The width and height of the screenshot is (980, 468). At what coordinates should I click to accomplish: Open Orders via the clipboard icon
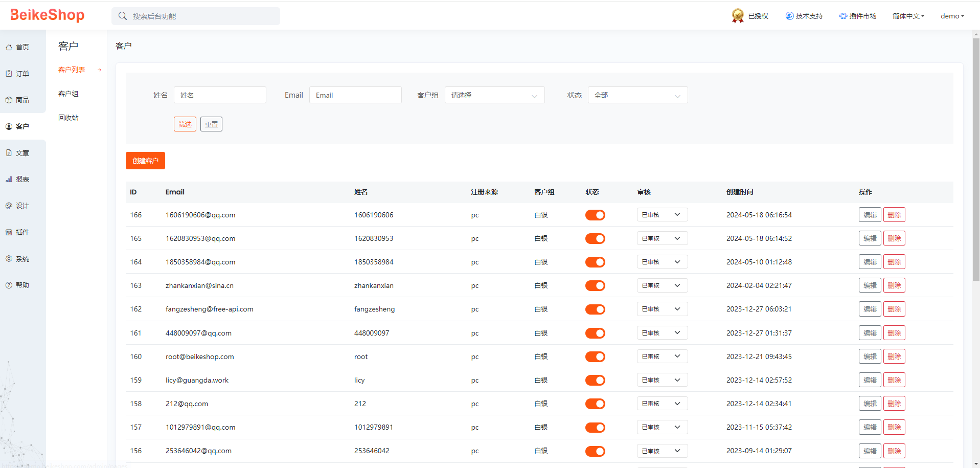(9, 74)
